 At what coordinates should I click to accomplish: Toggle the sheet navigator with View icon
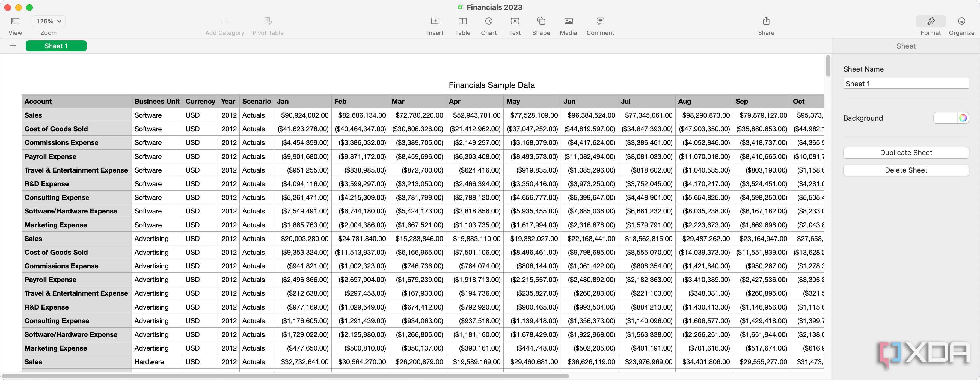point(15,21)
